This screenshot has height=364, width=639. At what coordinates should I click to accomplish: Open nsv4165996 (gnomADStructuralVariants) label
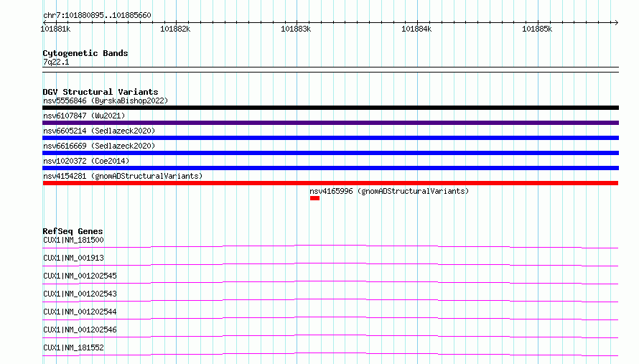tap(389, 191)
